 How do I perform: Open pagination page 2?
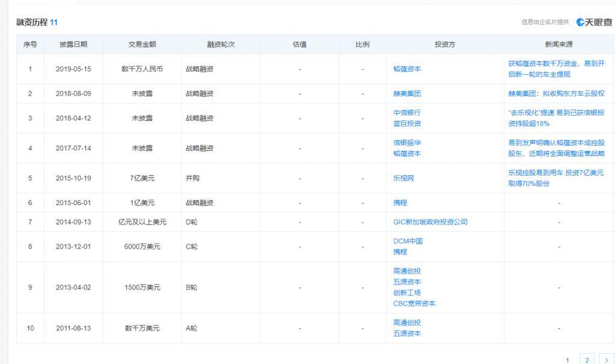pyautogui.click(x=587, y=359)
